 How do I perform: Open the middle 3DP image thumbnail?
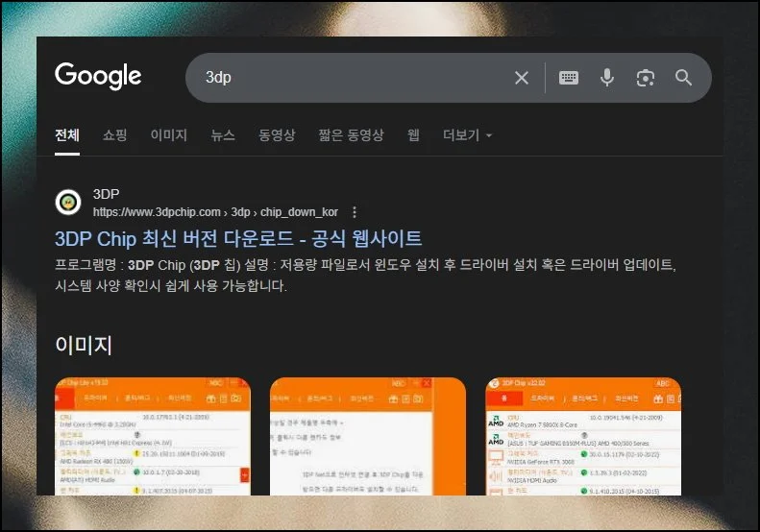368,436
